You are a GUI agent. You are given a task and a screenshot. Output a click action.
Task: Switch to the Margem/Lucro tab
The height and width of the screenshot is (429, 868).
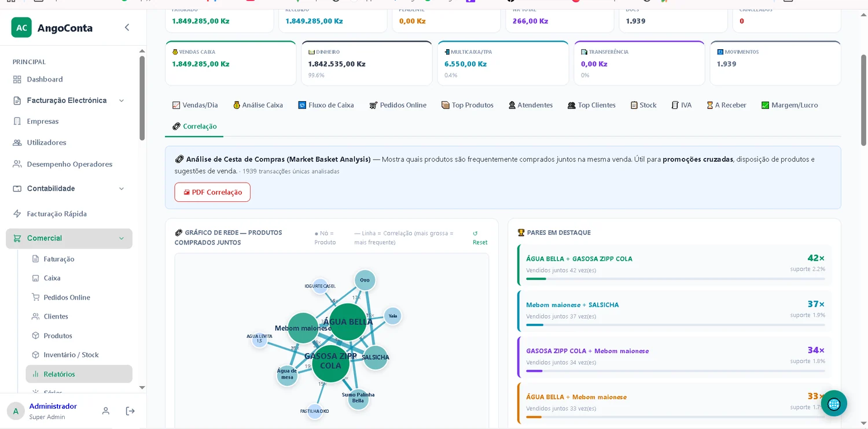point(790,105)
